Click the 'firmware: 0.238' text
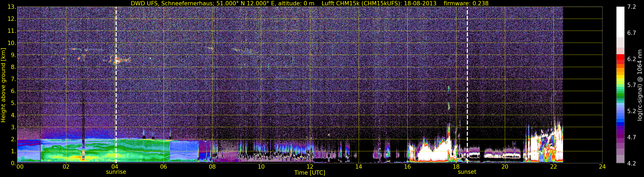This screenshot has width=644, height=177. point(466,3)
